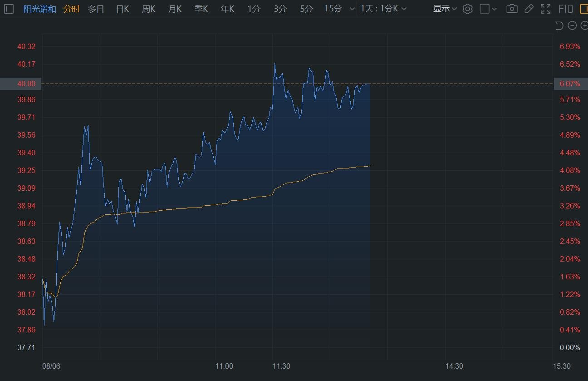Click the 阳光诺和 stock name link

[40, 9]
